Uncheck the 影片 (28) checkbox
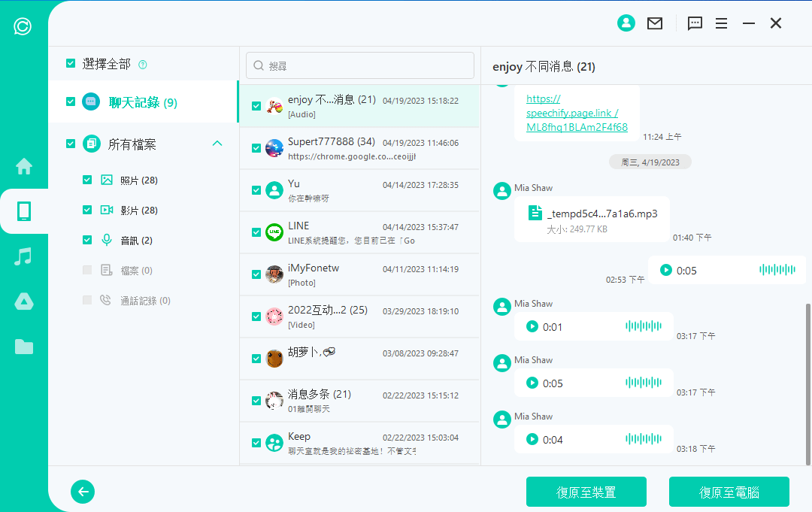 [x=88, y=210]
